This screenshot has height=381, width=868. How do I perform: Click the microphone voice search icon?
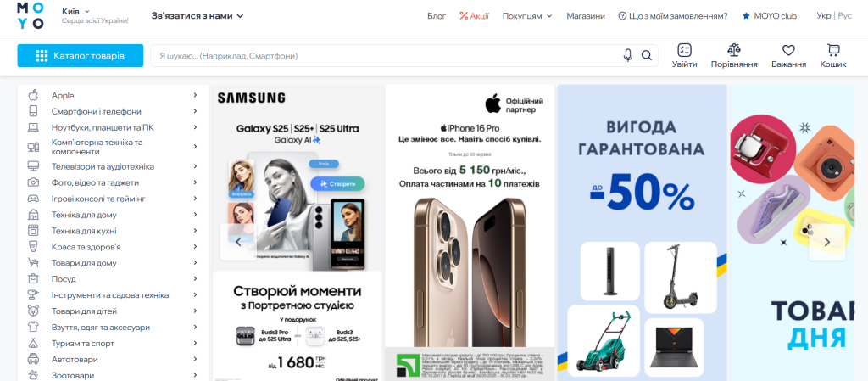click(628, 55)
